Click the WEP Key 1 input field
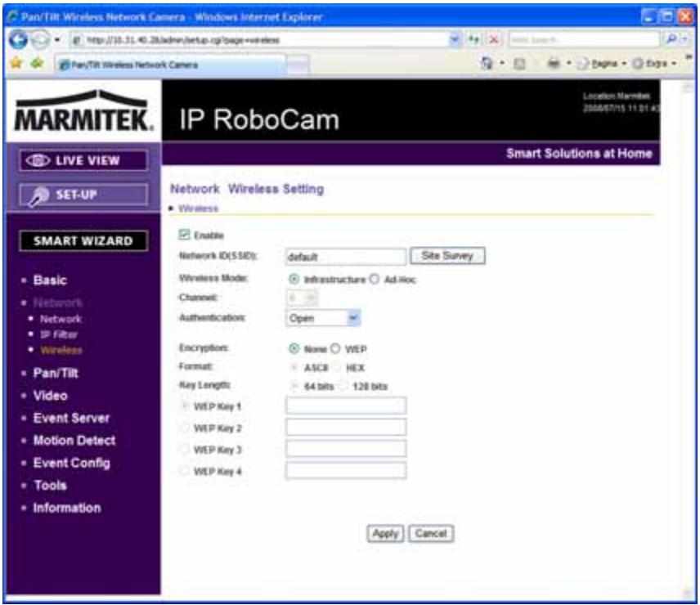700x605 pixels. coord(346,406)
